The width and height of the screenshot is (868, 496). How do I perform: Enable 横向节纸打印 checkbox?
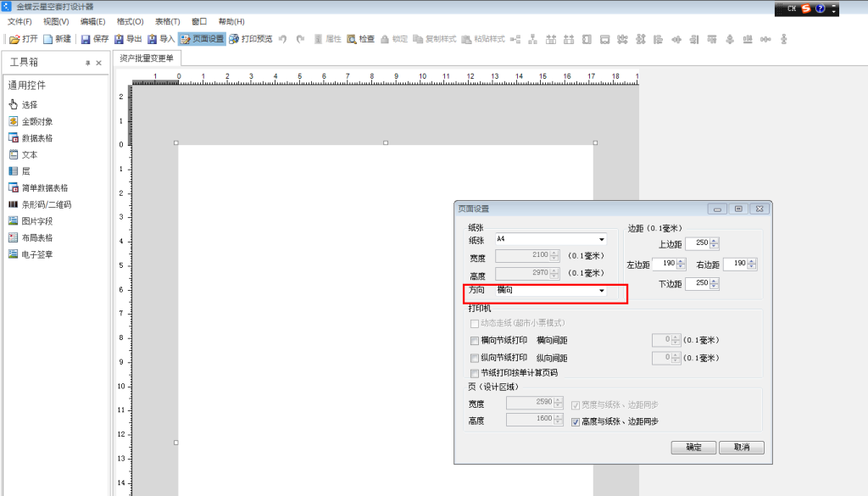point(475,341)
